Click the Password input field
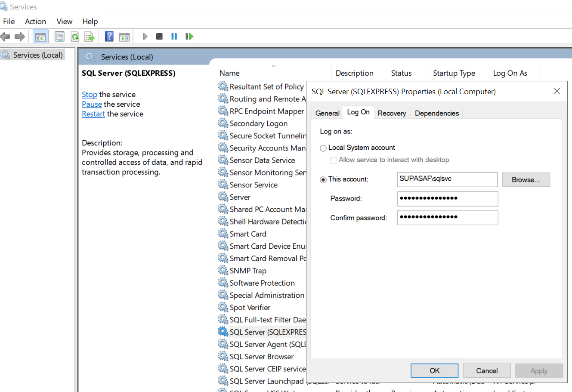Screen dimensions: 572x392 pos(447,199)
